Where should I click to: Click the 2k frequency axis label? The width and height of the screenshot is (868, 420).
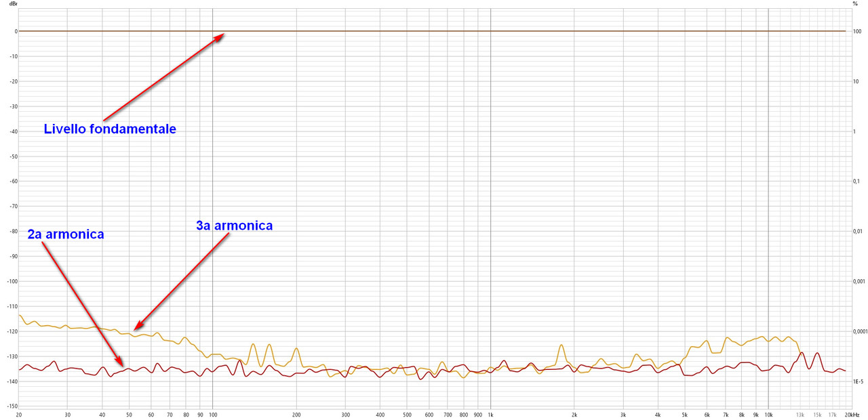pyautogui.click(x=574, y=414)
